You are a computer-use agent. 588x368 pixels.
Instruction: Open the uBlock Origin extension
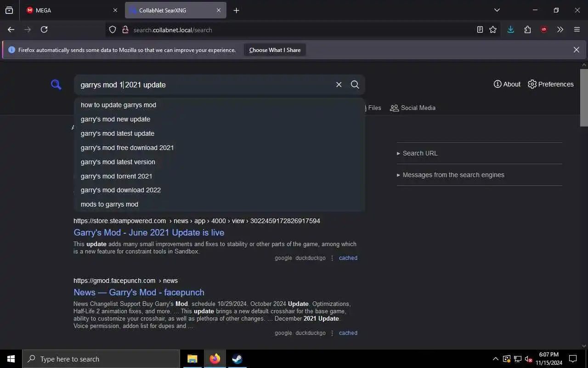click(544, 29)
